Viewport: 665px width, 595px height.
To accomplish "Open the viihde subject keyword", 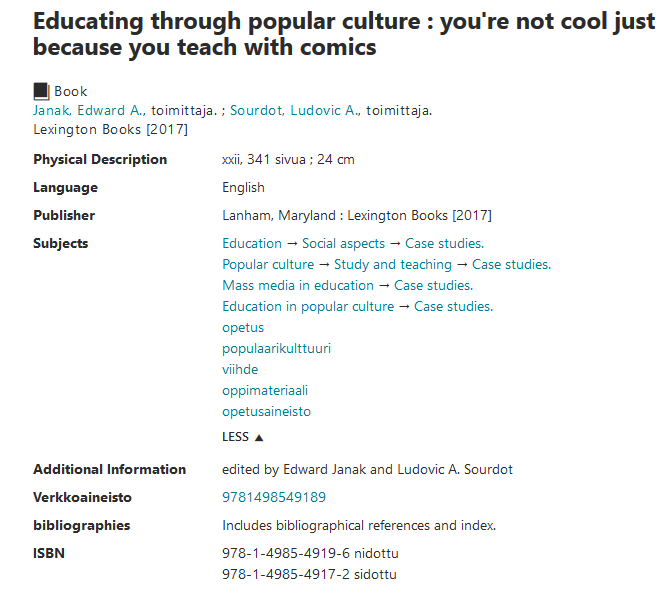I will pyautogui.click(x=240, y=369).
